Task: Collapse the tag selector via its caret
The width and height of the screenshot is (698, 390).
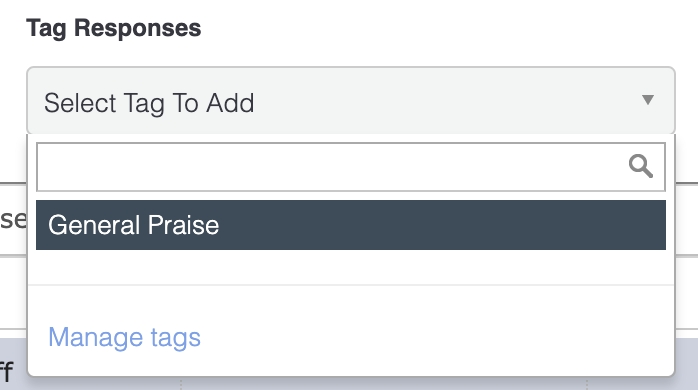Action: pos(648,100)
